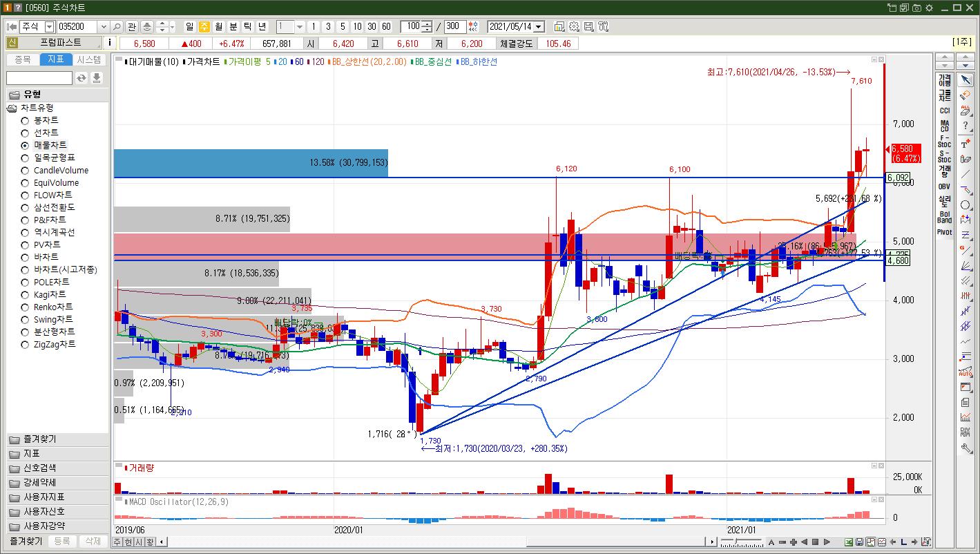980x554 pixels.
Task: Open the stock code 035200 dropdown
Action: tap(104, 27)
